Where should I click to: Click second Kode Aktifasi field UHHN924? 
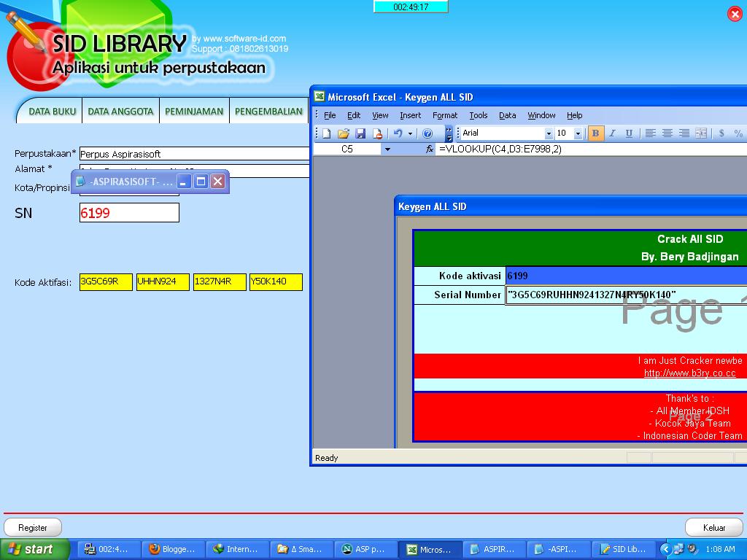[x=163, y=281]
